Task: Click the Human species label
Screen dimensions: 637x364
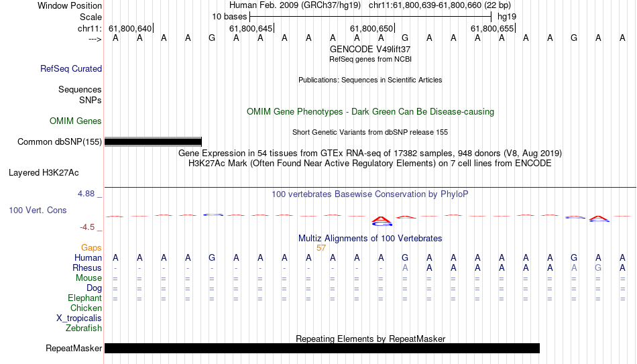Action: click(88, 258)
